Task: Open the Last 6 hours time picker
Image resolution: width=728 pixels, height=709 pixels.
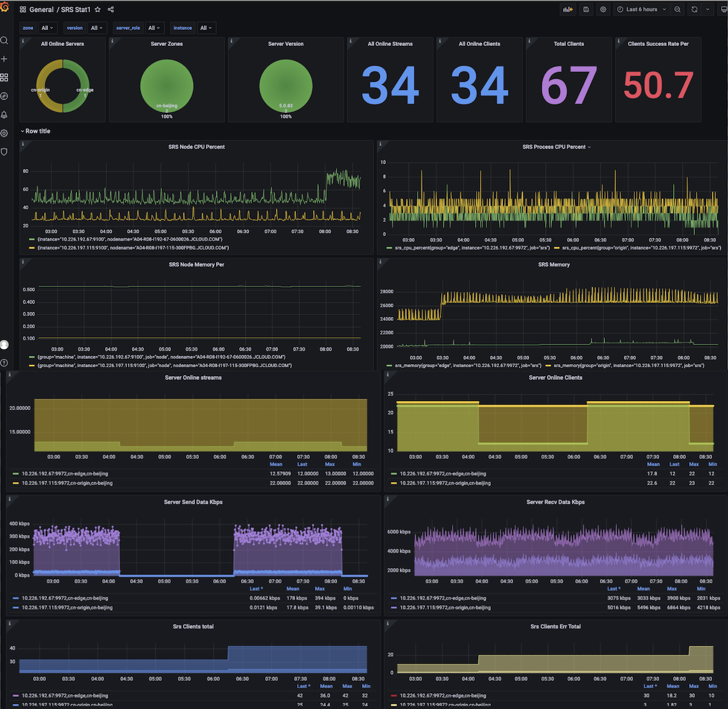Action: pos(641,10)
